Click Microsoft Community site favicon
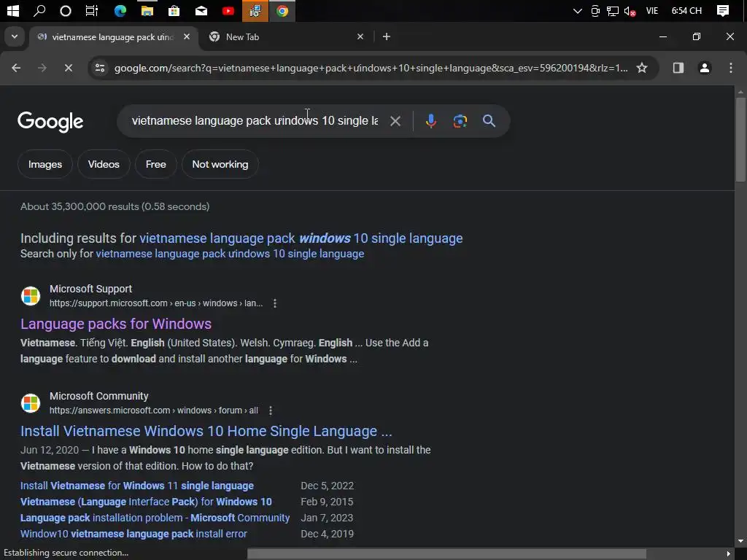This screenshot has width=747, height=560. click(31, 402)
